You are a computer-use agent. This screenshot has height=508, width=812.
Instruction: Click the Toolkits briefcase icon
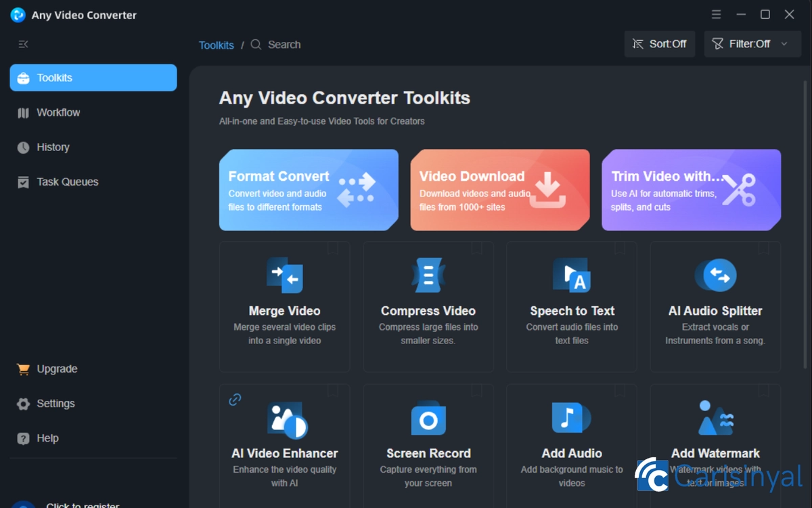[x=24, y=78]
